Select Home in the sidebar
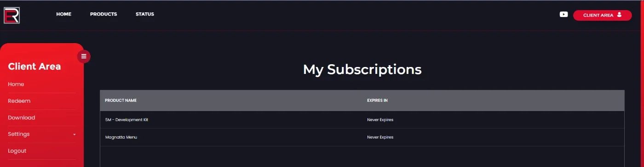 pyautogui.click(x=16, y=84)
